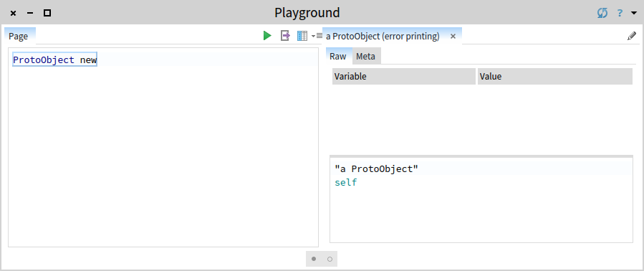The width and height of the screenshot is (644, 271).
Task: Select the 'a ProtoObject (error printing)' tab
Action: coord(383,36)
